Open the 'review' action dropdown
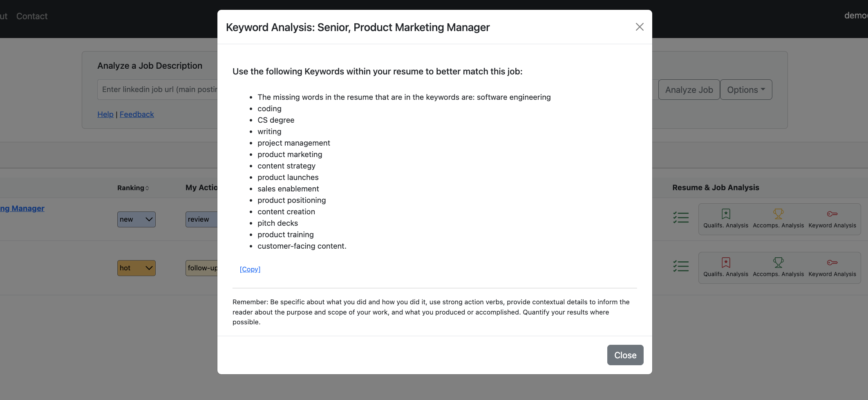 [201, 219]
